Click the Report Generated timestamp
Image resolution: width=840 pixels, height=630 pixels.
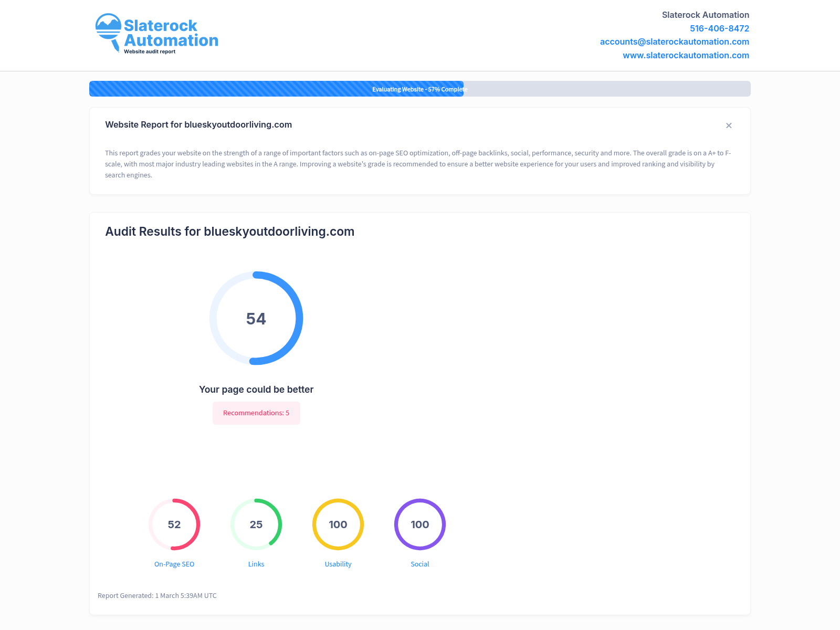coord(157,595)
